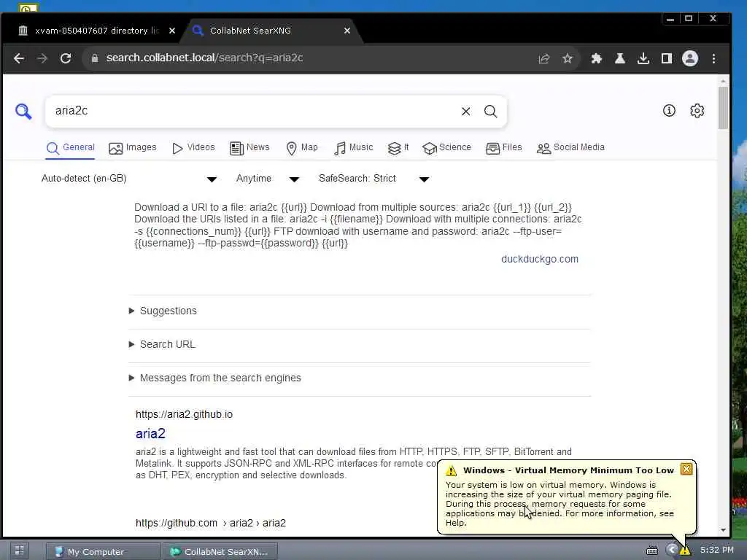Open SearXNG preferences gear icon

[697, 111]
